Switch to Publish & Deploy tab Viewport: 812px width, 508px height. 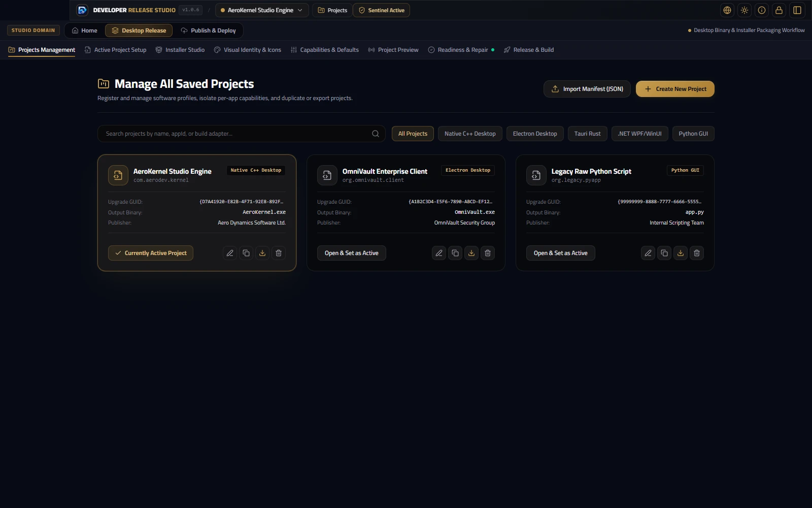pos(209,30)
